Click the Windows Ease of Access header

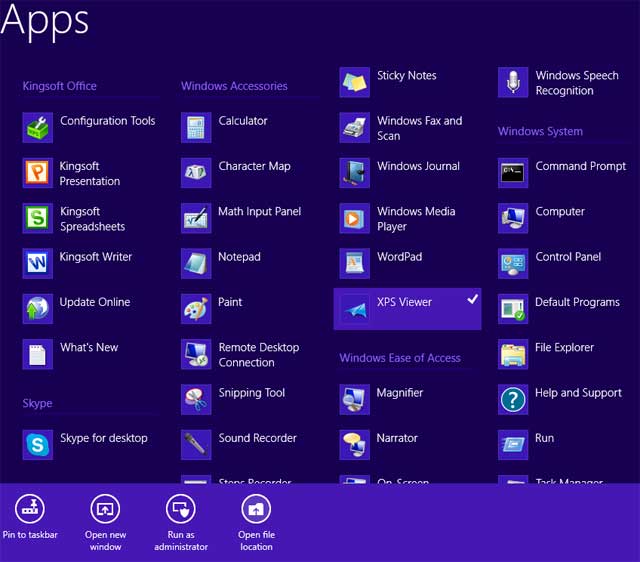(x=400, y=358)
